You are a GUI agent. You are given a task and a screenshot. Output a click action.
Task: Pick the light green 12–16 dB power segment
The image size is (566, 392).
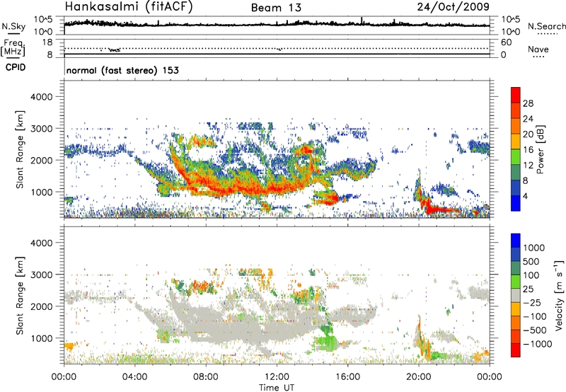click(516, 157)
